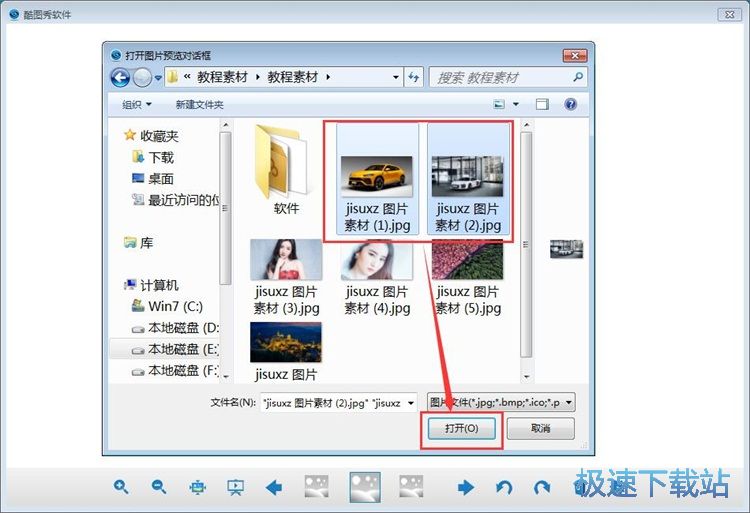
Task: Expand the file name combo box
Action: tap(410, 402)
